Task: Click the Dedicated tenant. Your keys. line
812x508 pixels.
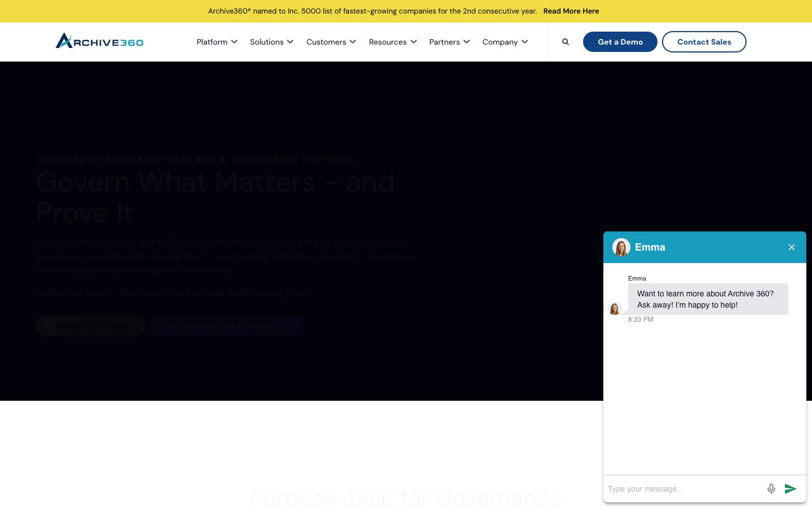Action: pos(173,292)
